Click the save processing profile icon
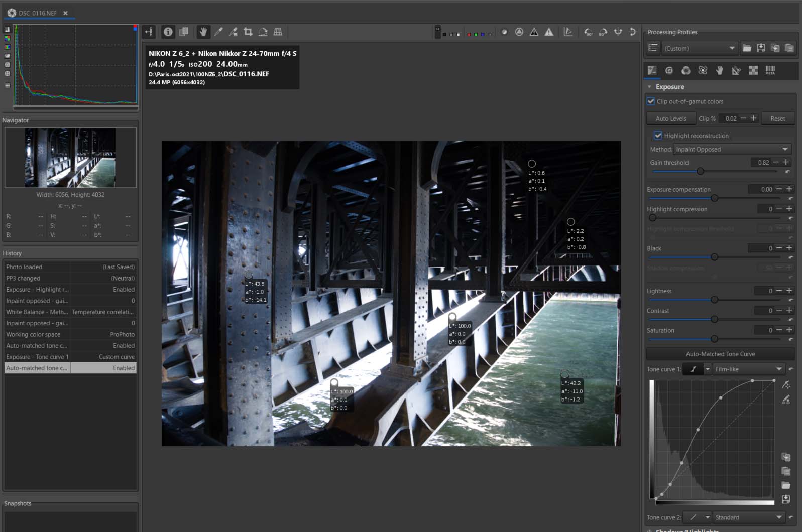 tap(761, 48)
